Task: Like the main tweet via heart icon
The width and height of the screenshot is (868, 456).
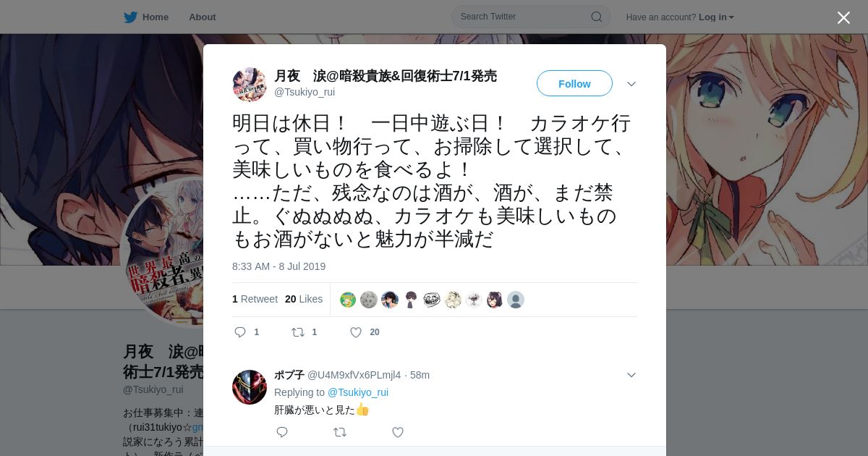Action: 356,332
